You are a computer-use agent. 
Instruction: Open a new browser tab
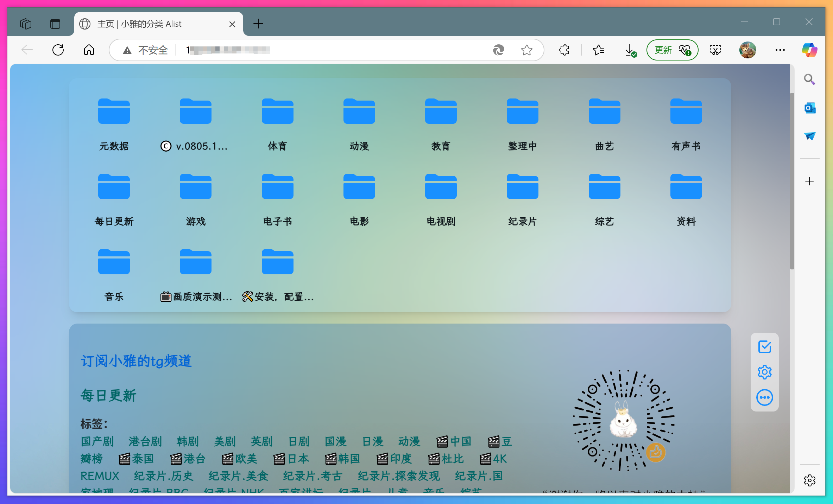258,24
